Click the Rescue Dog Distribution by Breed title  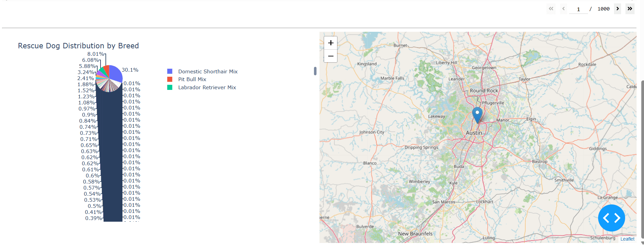point(78,46)
